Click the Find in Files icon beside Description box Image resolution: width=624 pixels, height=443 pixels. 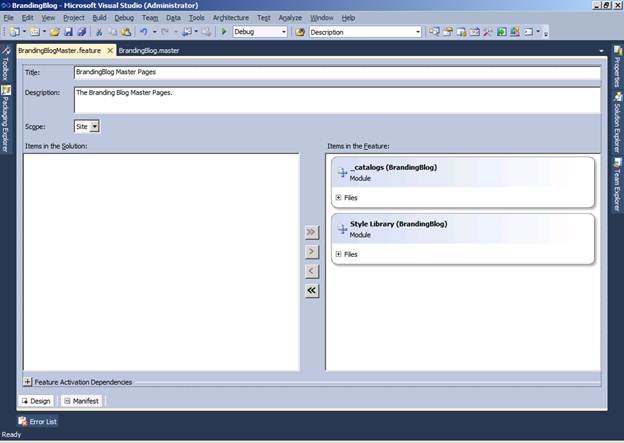300,32
